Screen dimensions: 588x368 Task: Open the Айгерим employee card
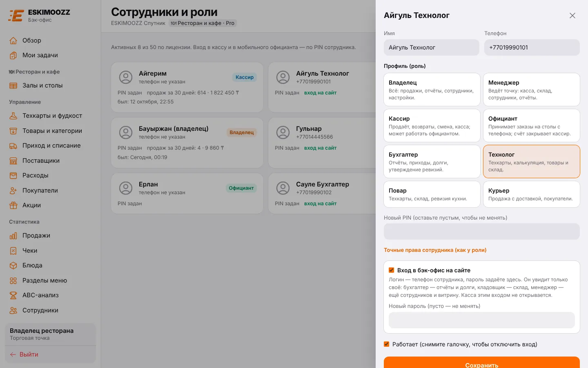point(187,88)
